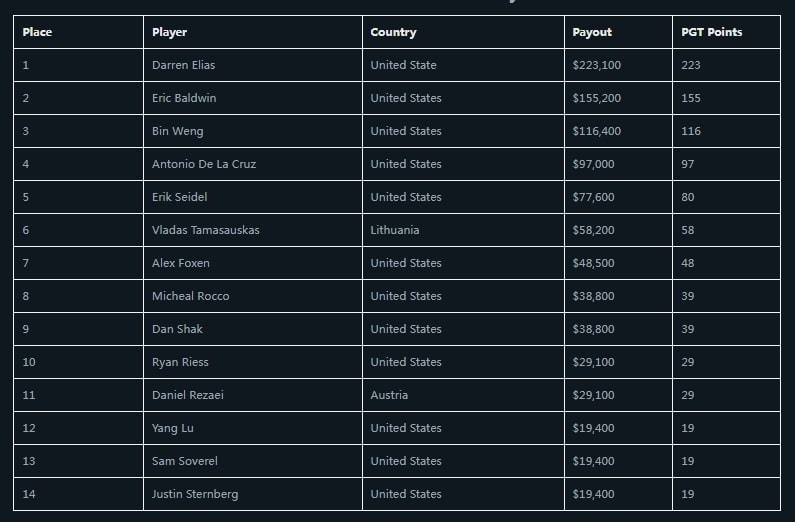Click on Bin Weng's name

point(175,131)
